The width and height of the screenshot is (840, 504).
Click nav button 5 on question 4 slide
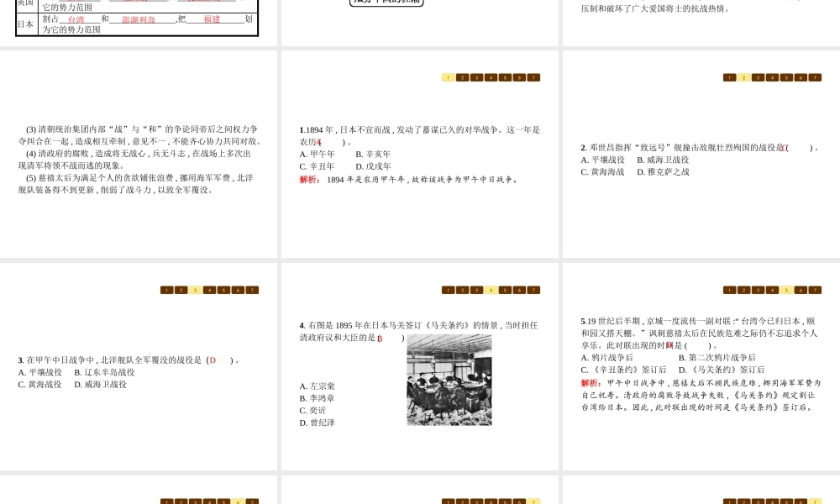click(x=505, y=291)
